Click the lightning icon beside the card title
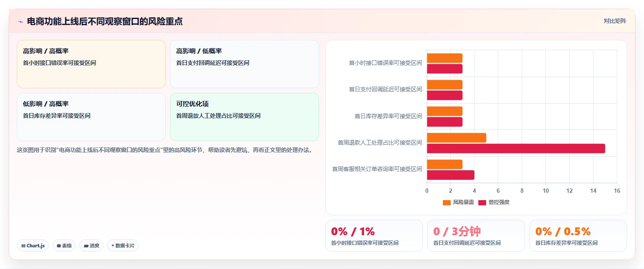The image size is (644, 269). coord(20,22)
